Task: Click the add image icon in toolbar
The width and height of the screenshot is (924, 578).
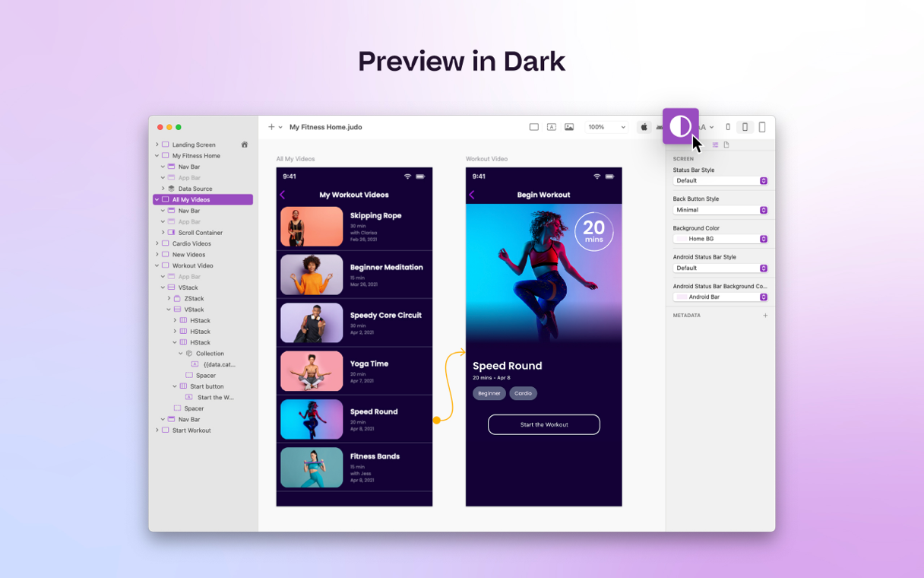Action: tap(569, 127)
